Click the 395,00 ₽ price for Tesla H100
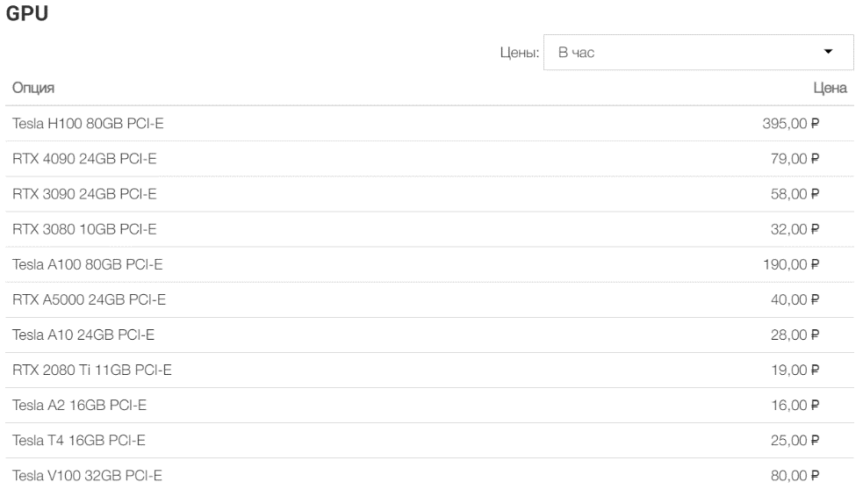The image size is (863, 504). coord(790,124)
